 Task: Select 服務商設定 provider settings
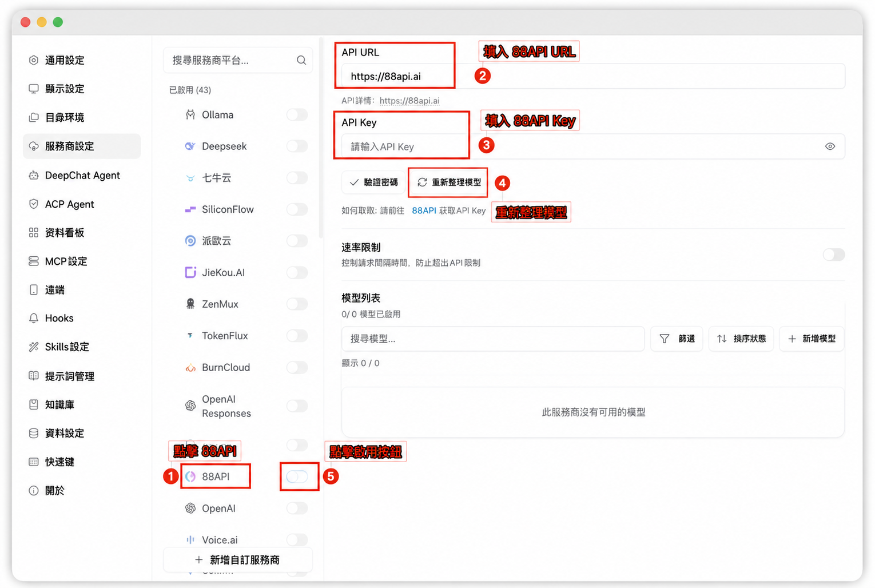pos(82,146)
